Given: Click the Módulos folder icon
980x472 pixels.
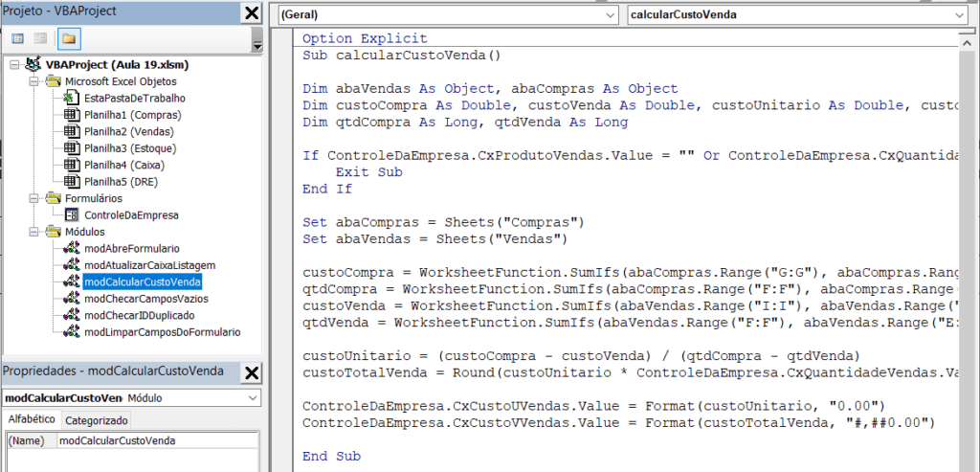Looking at the screenshot, I should coord(54,232).
